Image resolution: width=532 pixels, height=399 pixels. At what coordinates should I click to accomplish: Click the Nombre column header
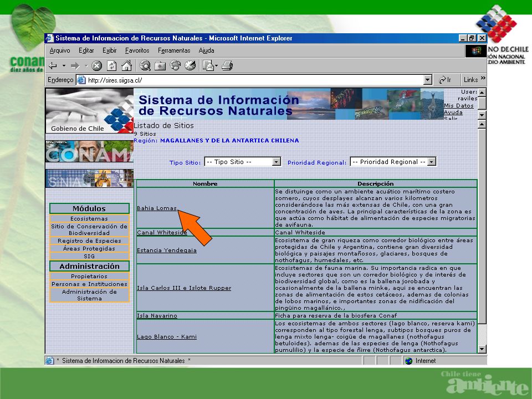[205, 183]
